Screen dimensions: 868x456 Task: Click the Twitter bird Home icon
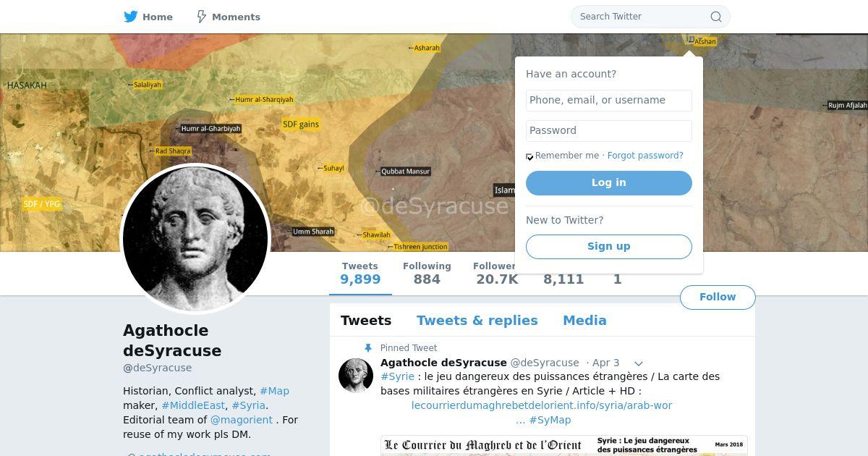coord(130,17)
